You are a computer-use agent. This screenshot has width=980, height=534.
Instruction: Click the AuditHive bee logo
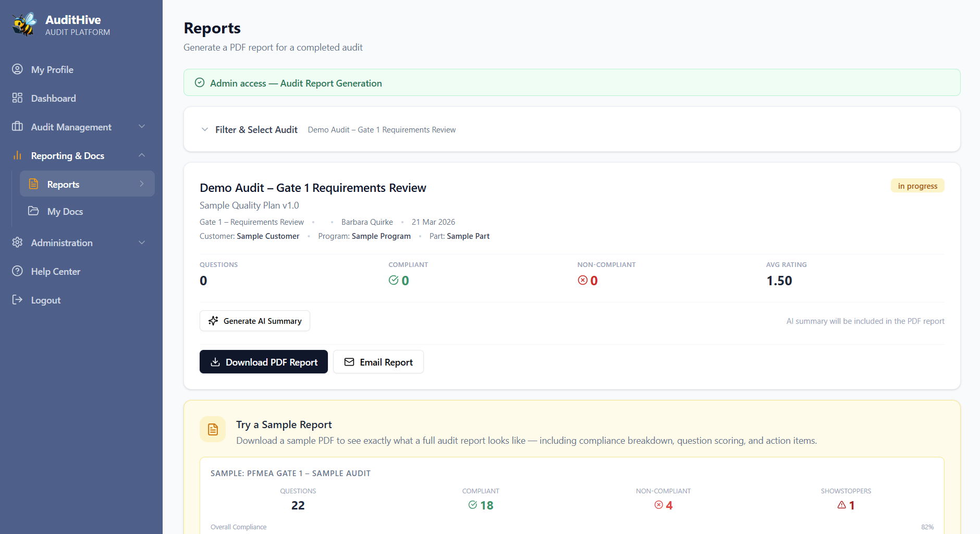[24, 25]
